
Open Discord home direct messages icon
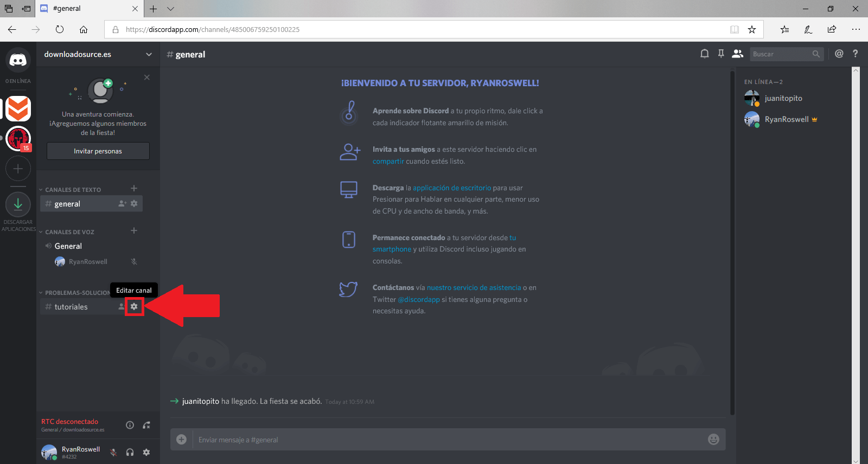click(x=18, y=60)
